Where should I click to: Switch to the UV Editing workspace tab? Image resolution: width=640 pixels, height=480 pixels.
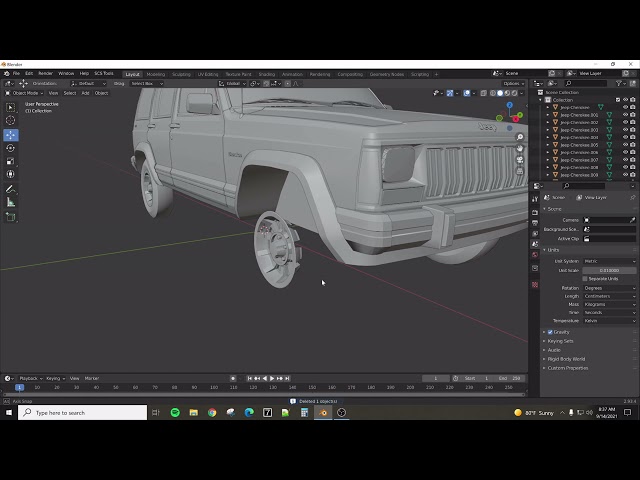tap(208, 74)
